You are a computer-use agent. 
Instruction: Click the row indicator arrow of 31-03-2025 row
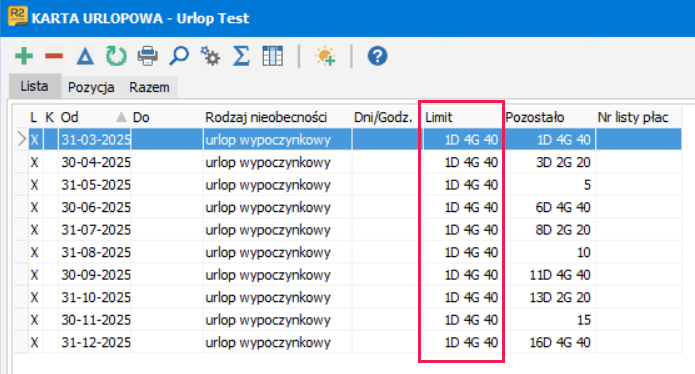coord(21,140)
